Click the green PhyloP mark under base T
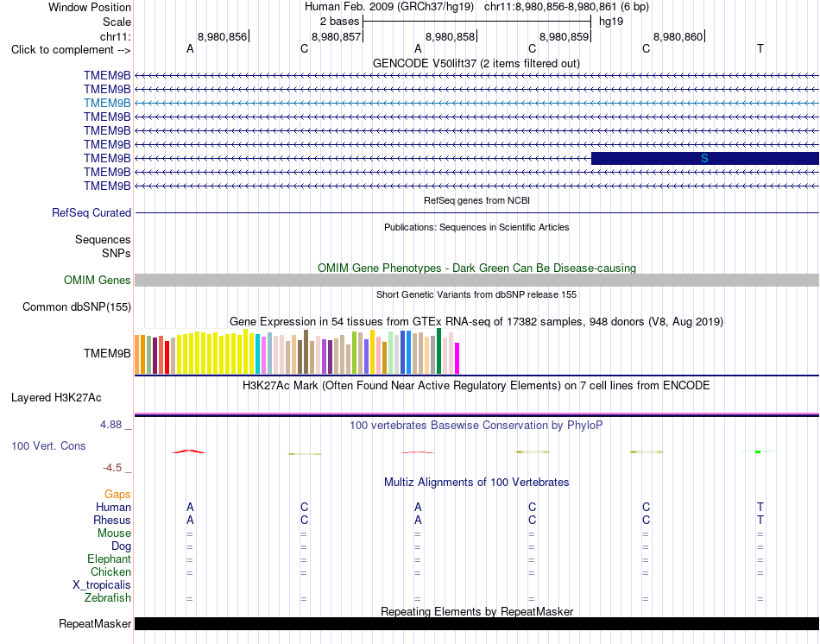Viewport: 820px width, 644px height. 758,451
